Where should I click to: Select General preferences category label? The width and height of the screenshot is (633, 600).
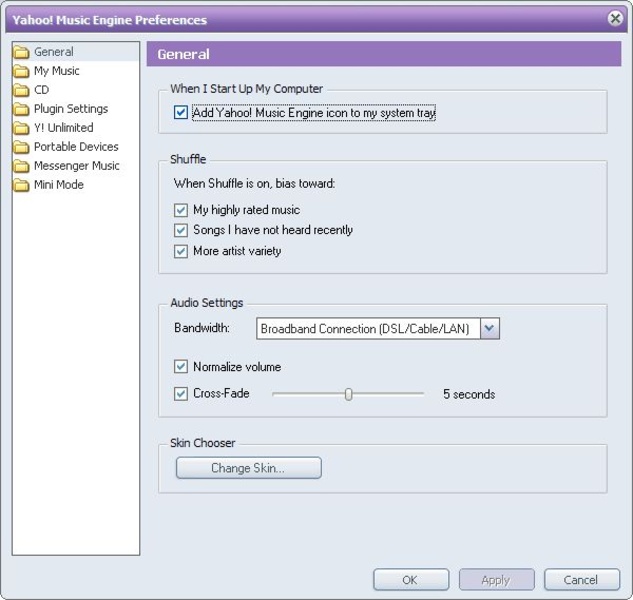coord(54,52)
